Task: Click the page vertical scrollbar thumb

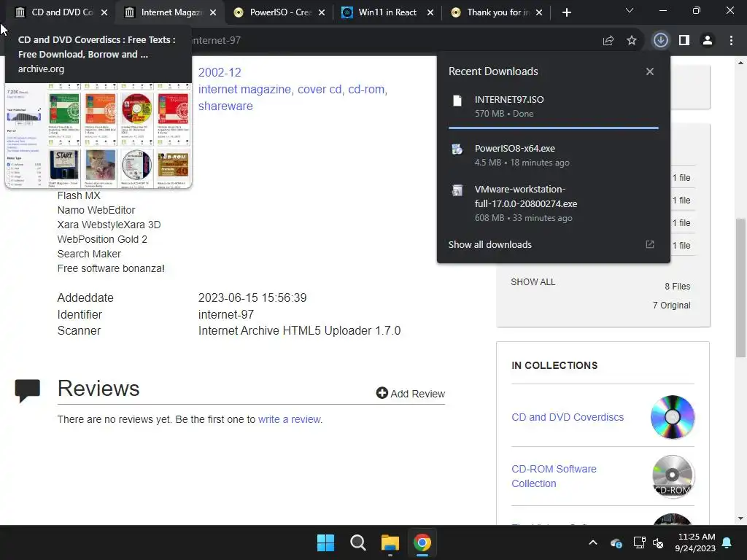Action: tap(740, 287)
